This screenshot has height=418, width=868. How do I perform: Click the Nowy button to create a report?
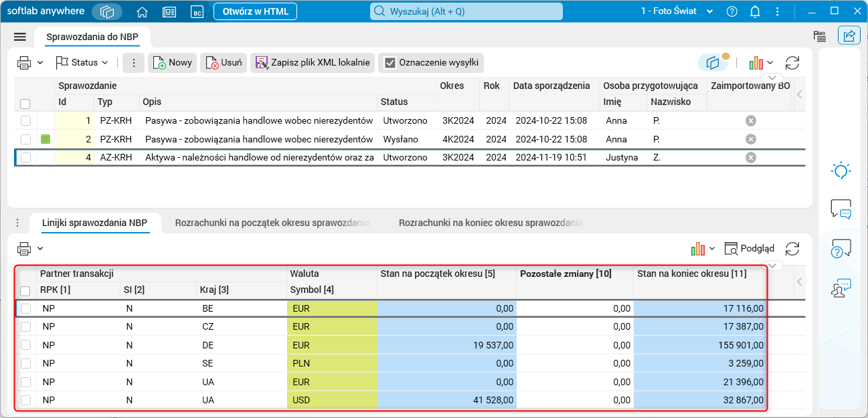173,62
